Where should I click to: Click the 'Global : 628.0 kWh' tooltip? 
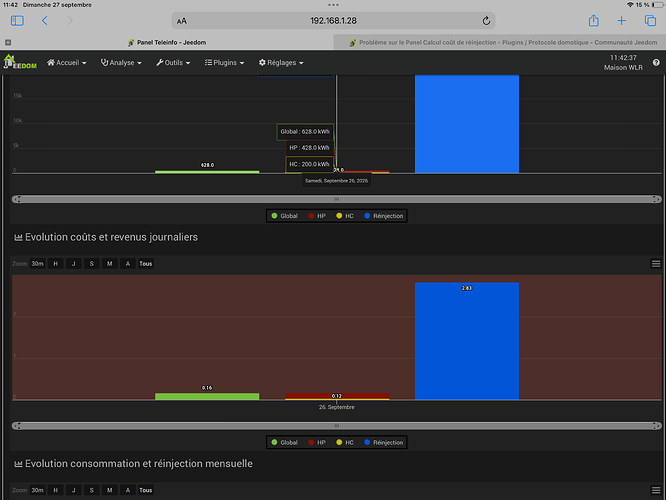(x=305, y=132)
